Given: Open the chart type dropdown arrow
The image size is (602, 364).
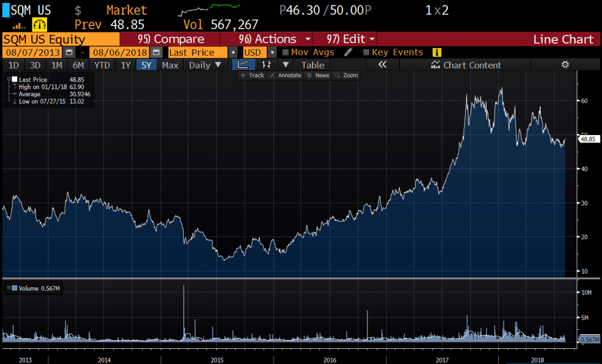Looking at the screenshot, I should click(x=285, y=65).
